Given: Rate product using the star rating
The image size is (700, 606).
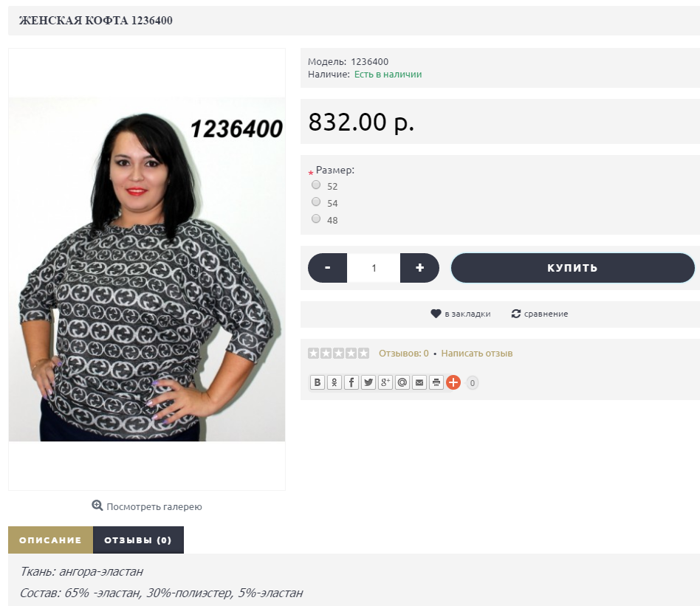Looking at the screenshot, I should point(338,354).
